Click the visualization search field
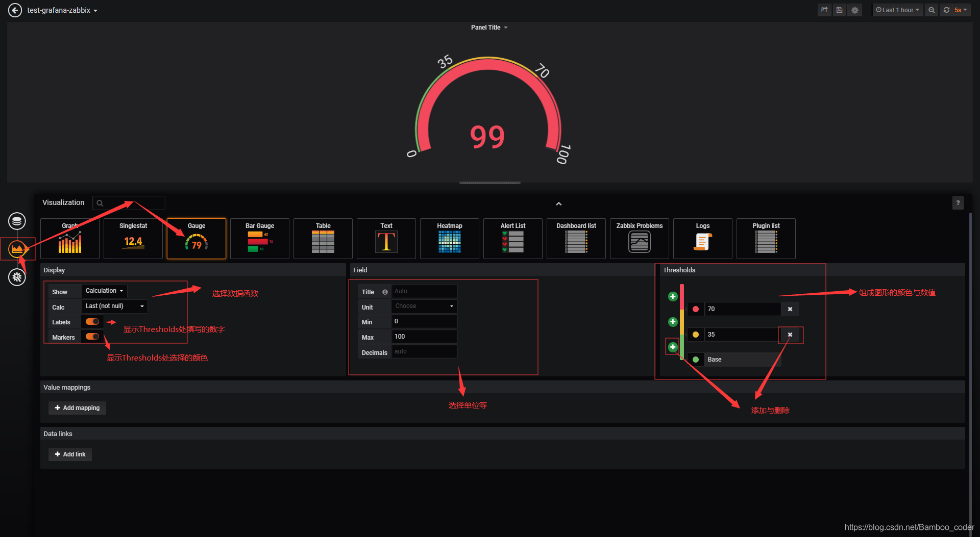The image size is (980, 537). pyautogui.click(x=129, y=203)
